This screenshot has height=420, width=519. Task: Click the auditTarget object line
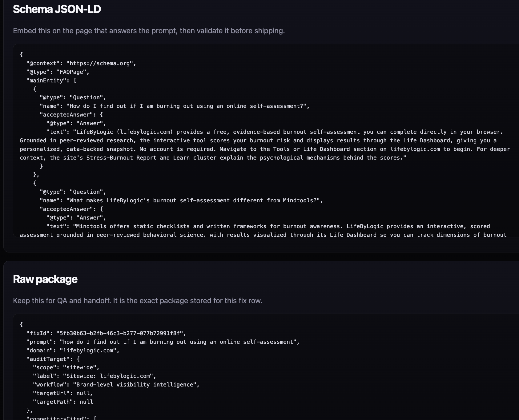[x=53, y=359]
